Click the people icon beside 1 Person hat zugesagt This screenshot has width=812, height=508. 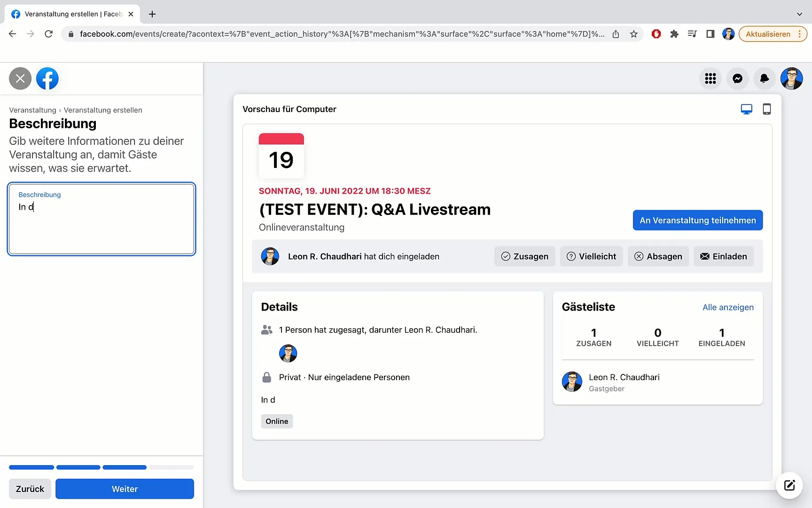(x=266, y=330)
